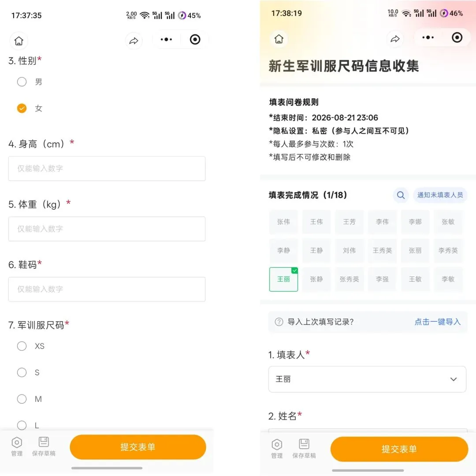
Task: Select the 张伟 name chip
Action: (x=283, y=222)
